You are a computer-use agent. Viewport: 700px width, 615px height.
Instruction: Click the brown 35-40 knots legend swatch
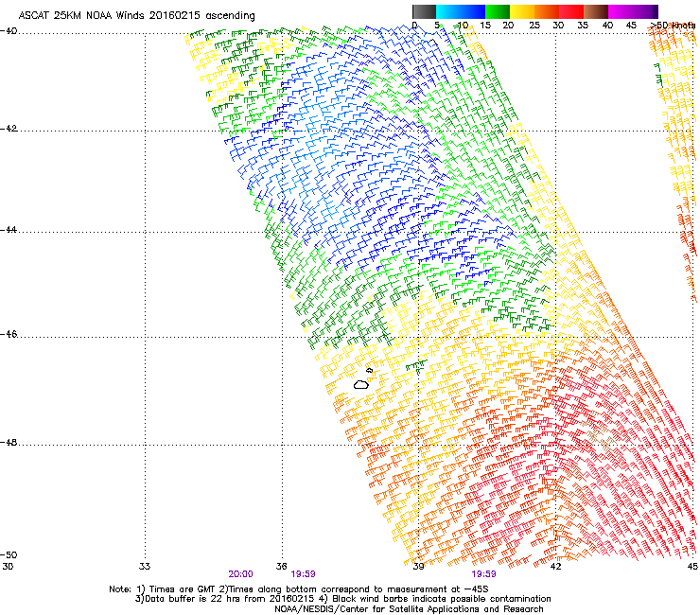[596, 11]
